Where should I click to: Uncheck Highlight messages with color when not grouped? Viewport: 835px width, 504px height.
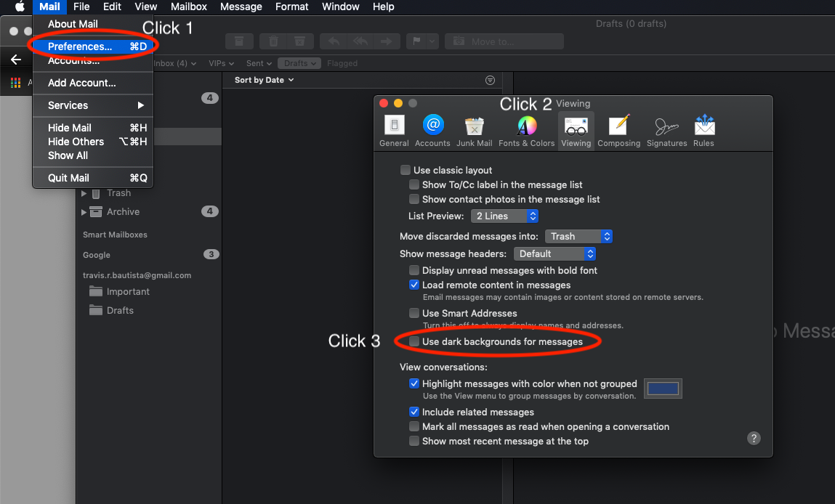(x=414, y=383)
